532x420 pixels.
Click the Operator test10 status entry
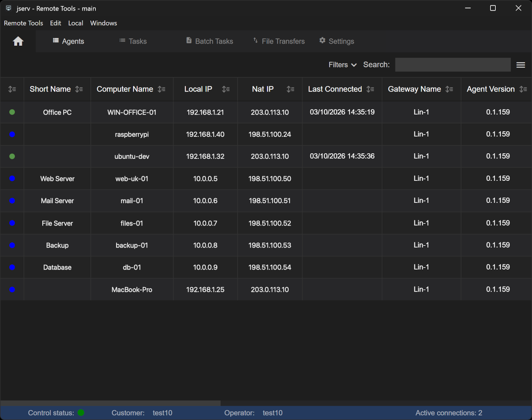click(253, 413)
